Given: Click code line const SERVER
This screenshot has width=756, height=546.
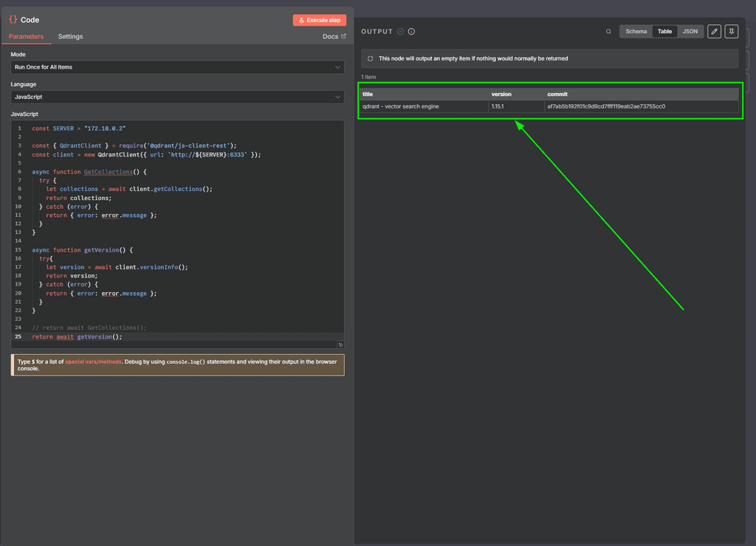Looking at the screenshot, I should point(78,128).
